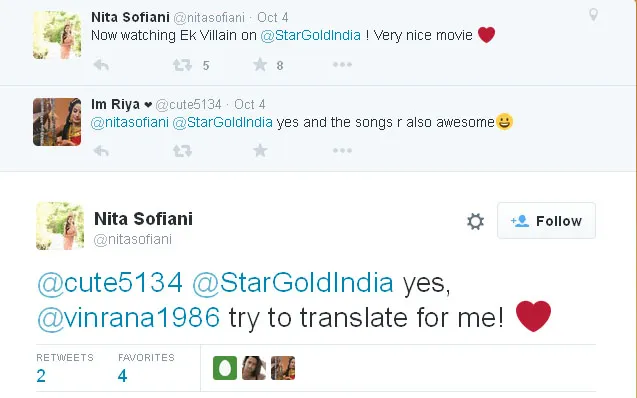
Task: Open @cute5134 mention in main tweet
Action: [x=110, y=282]
